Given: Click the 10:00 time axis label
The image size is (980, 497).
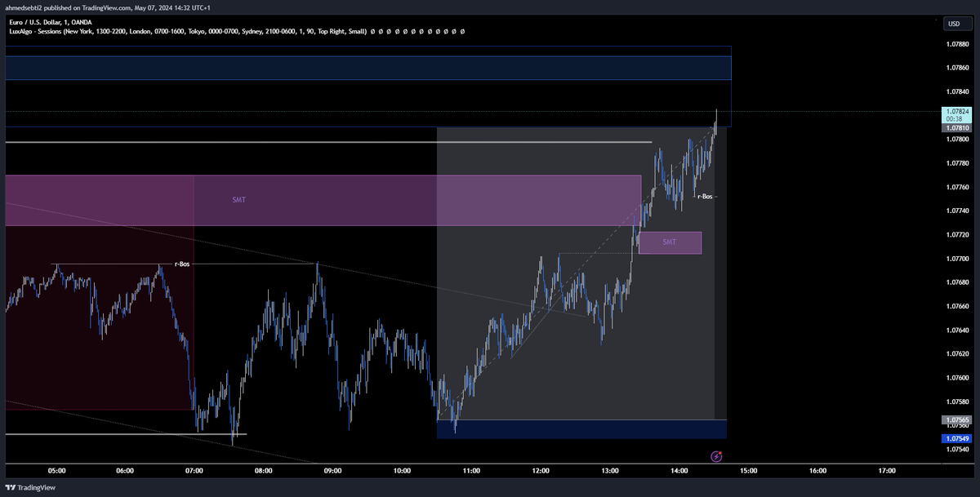Looking at the screenshot, I should pyautogui.click(x=402, y=471).
